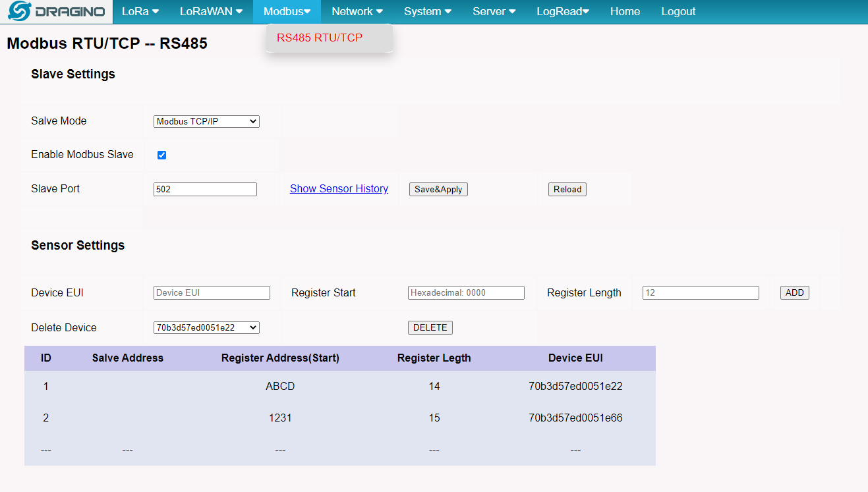The height and width of the screenshot is (492, 868).
Task: Open the System menu
Action: [428, 11]
